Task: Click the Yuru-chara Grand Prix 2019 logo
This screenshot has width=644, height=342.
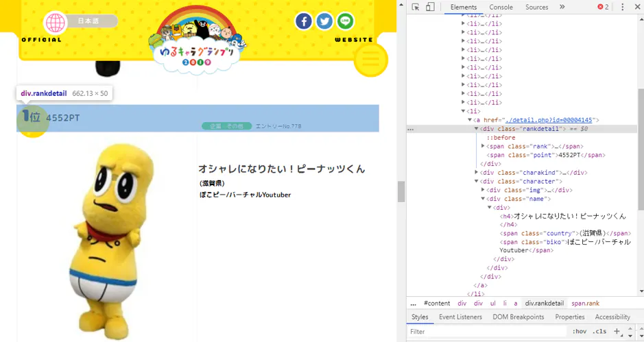Action: (197, 41)
